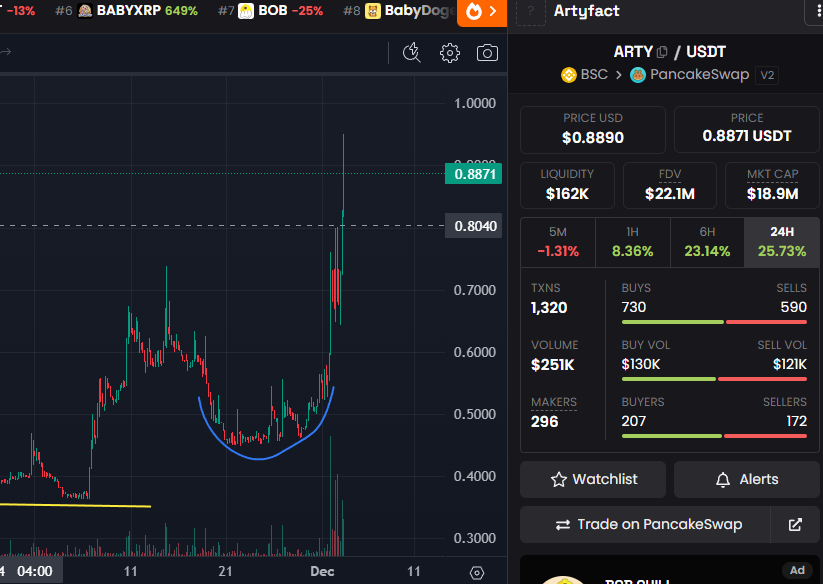The height and width of the screenshot is (584, 823).
Task: Click the PRICE 0.8871 USDT box
Action: [746, 130]
